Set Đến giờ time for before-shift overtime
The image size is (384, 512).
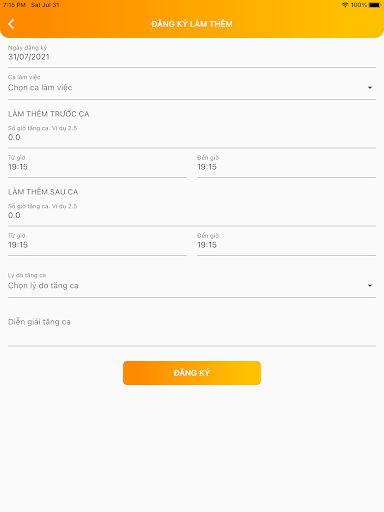pyautogui.click(x=286, y=164)
